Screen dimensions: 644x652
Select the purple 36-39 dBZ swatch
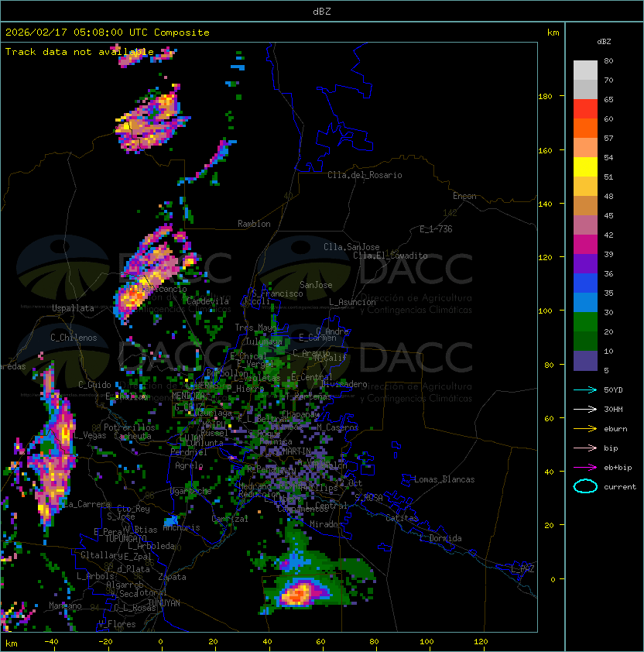pos(585,264)
